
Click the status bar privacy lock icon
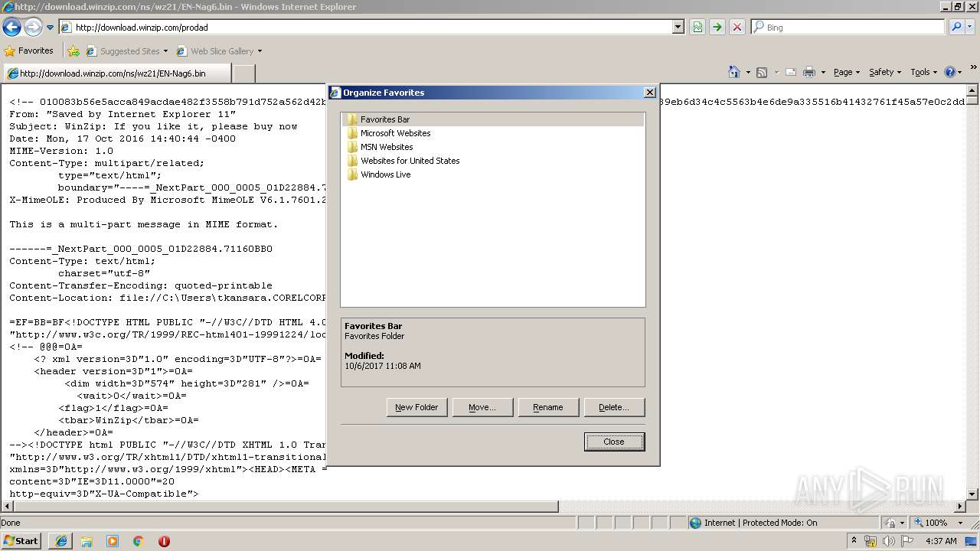coord(890,523)
